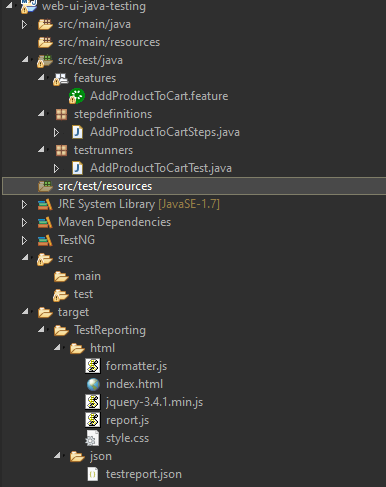Click the testrunners package icon
Screen dimensions: 386x487
click(x=61, y=150)
